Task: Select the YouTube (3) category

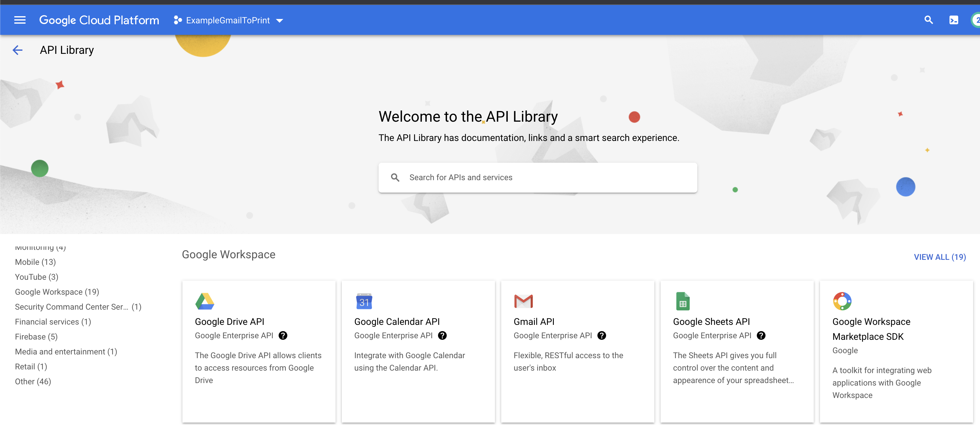Action: tap(36, 277)
